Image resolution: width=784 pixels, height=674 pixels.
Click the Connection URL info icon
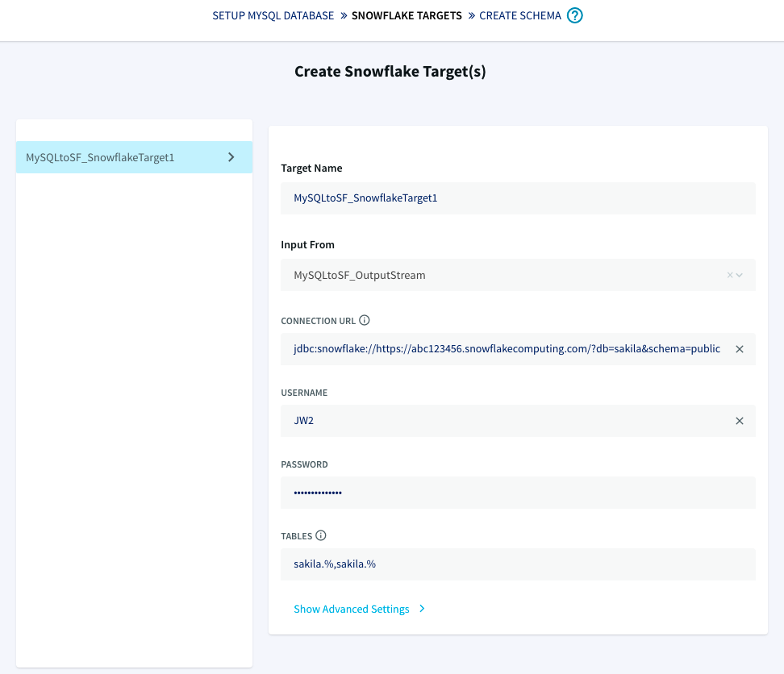coord(365,320)
